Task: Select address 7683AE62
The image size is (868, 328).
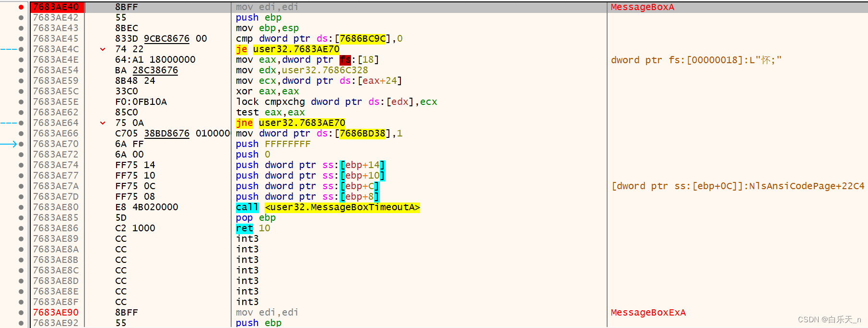Action: click(56, 113)
